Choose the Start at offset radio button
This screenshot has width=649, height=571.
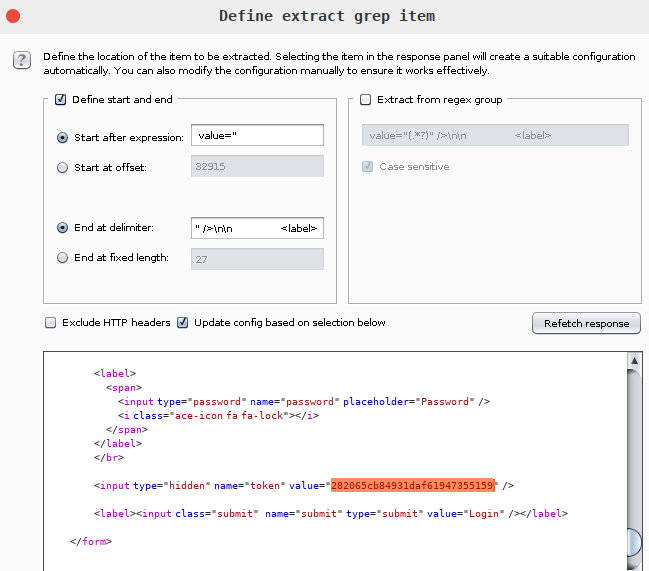(x=63, y=168)
